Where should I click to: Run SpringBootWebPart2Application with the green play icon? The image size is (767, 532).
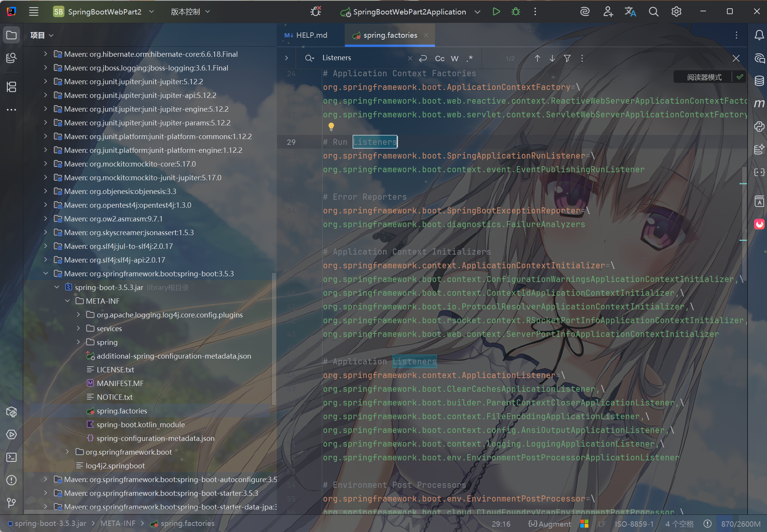[x=496, y=11]
